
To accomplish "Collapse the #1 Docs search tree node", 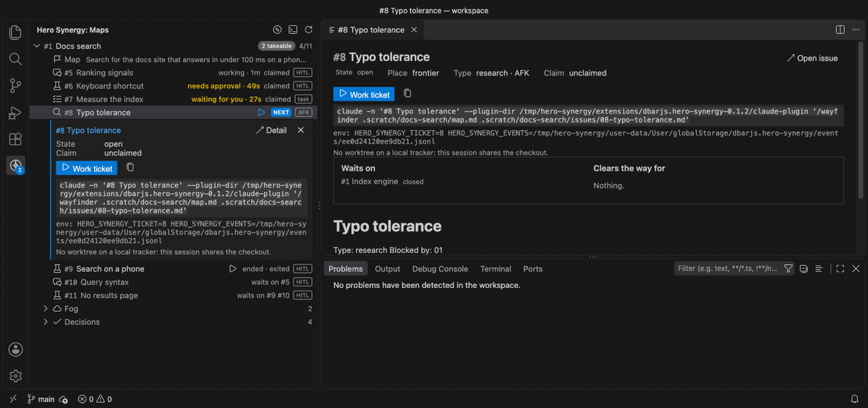I will pos(37,46).
